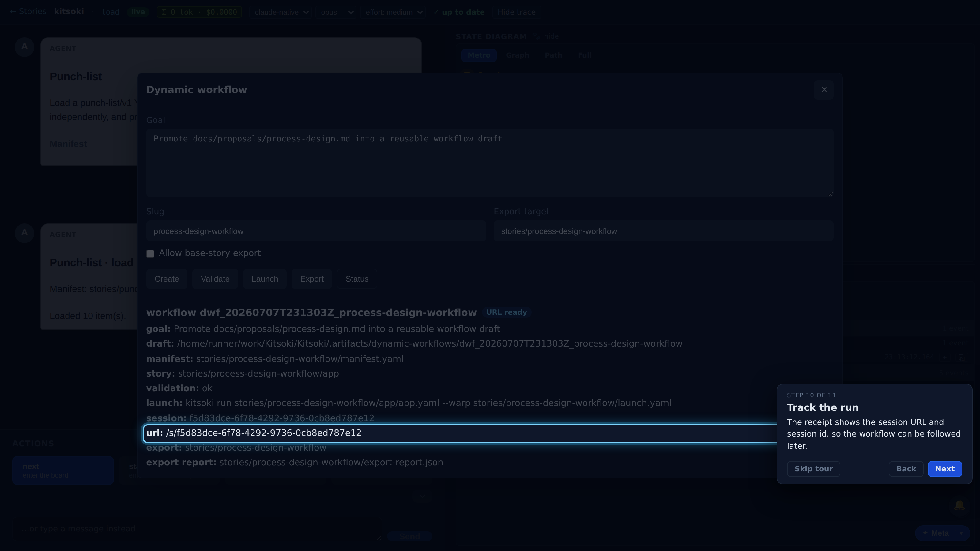980x551 pixels.
Task: Close the Dynamic workflow dialog with X
Action: 824,90
